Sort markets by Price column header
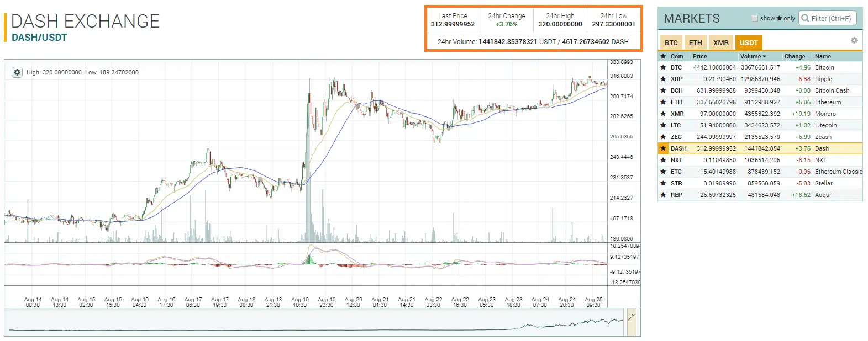This screenshot has width=868, height=341. (700, 56)
